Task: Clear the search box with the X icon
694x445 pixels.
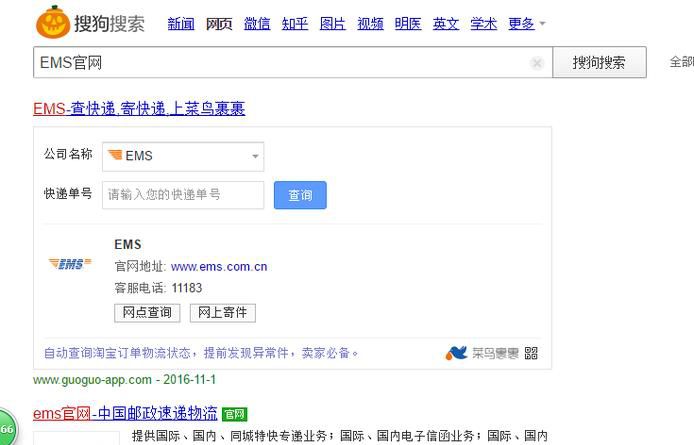Action: [x=537, y=63]
